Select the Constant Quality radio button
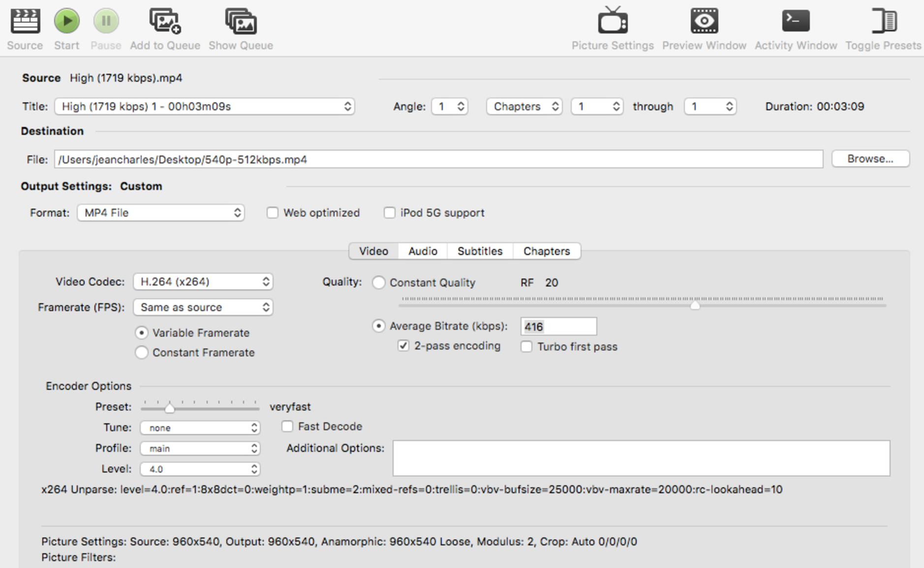 [x=378, y=283]
